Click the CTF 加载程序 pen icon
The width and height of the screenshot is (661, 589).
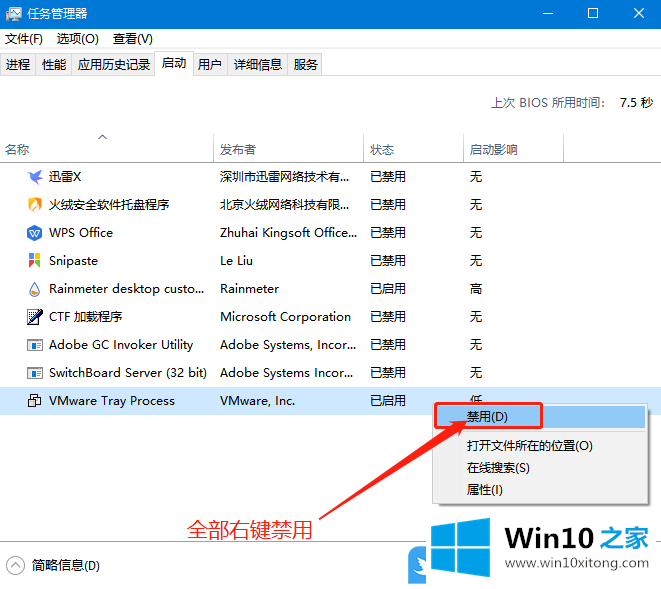click(x=35, y=317)
